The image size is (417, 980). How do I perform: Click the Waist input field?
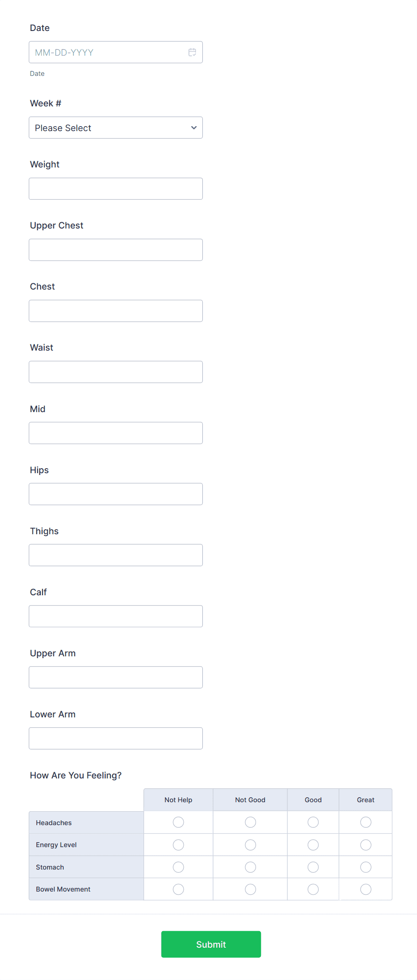point(115,372)
